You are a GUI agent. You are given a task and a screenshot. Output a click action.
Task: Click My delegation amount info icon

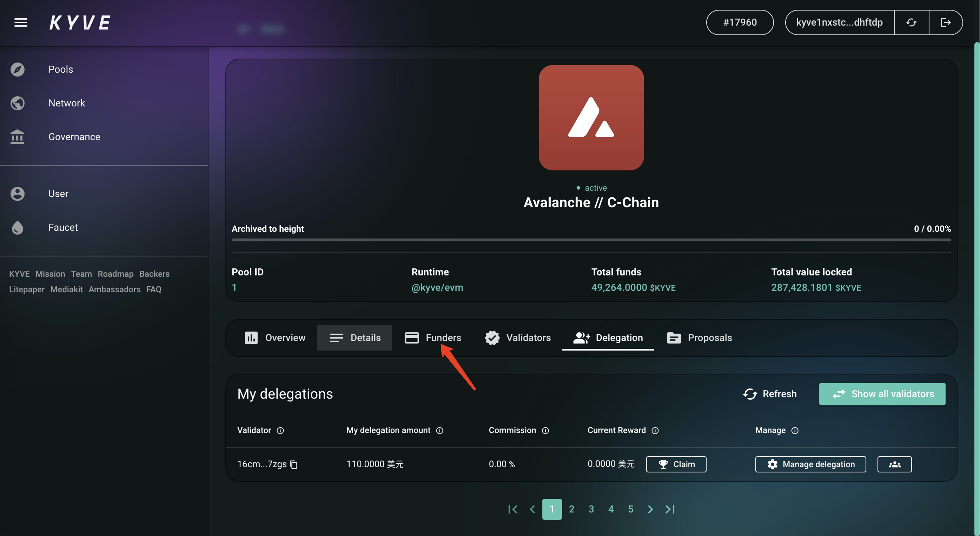click(439, 431)
